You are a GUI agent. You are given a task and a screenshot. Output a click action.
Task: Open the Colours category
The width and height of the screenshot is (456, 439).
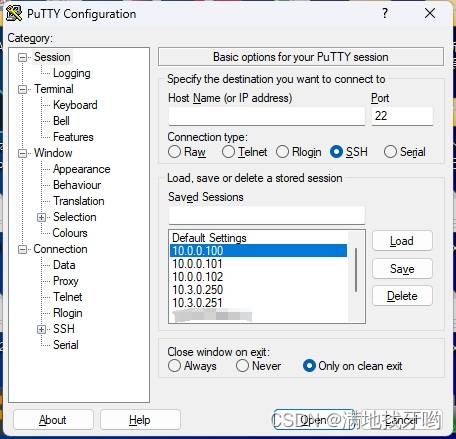[x=70, y=233]
